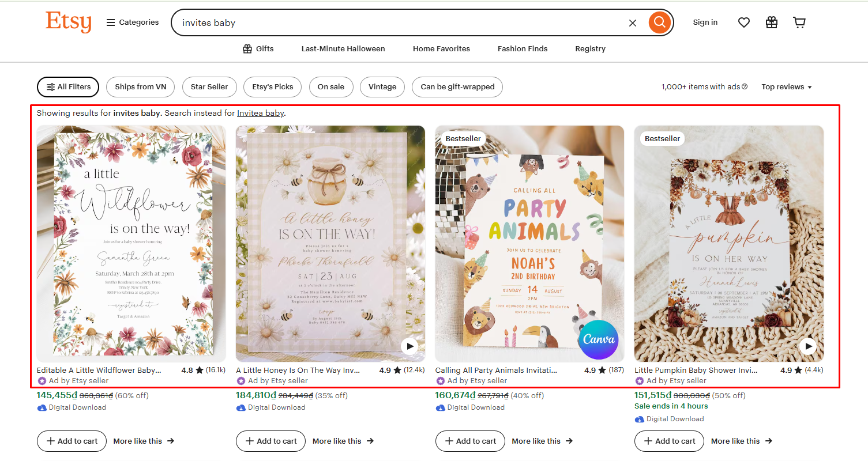Viewport: 868px width, 461px height.
Task: Add A Little Honey invite to cart
Action: [x=270, y=441]
